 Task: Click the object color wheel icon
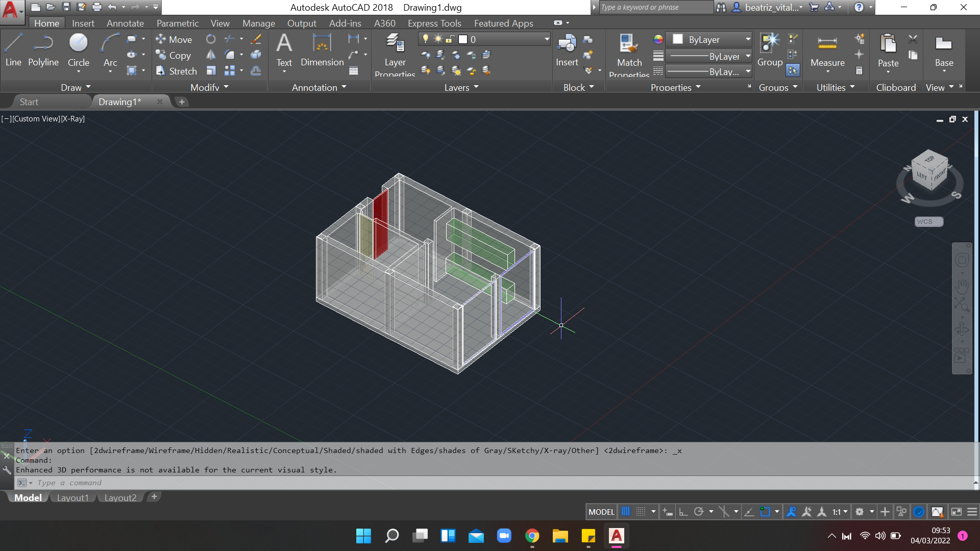658,39
